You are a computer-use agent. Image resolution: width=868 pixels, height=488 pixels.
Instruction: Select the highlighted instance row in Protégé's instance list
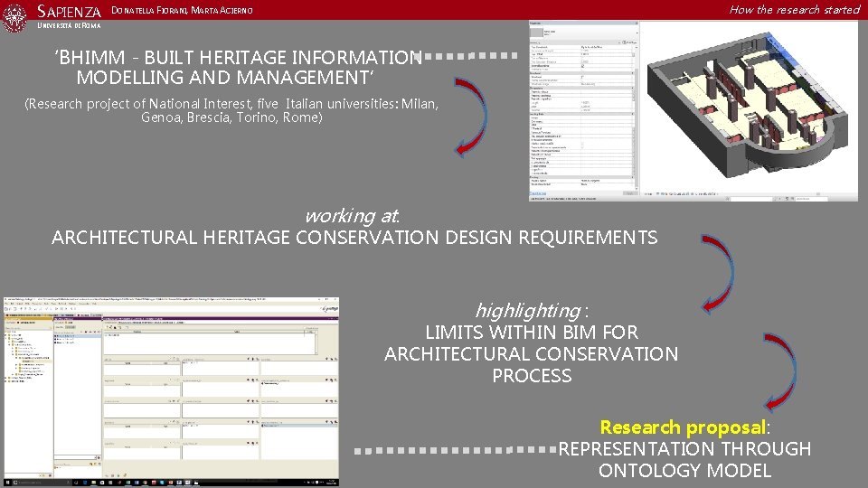tap(78, 336)
